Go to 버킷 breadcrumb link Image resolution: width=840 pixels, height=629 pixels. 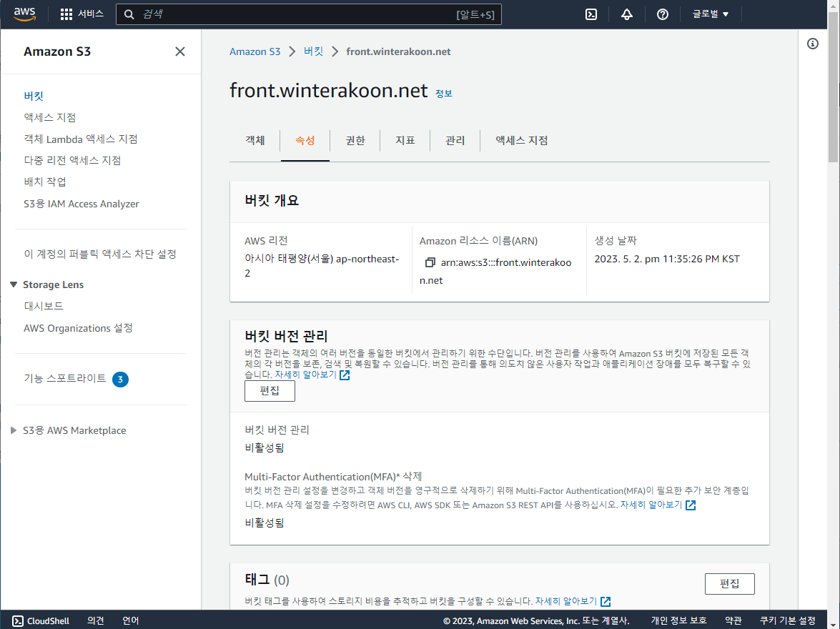pyautogui.click(x=313, y=51)
